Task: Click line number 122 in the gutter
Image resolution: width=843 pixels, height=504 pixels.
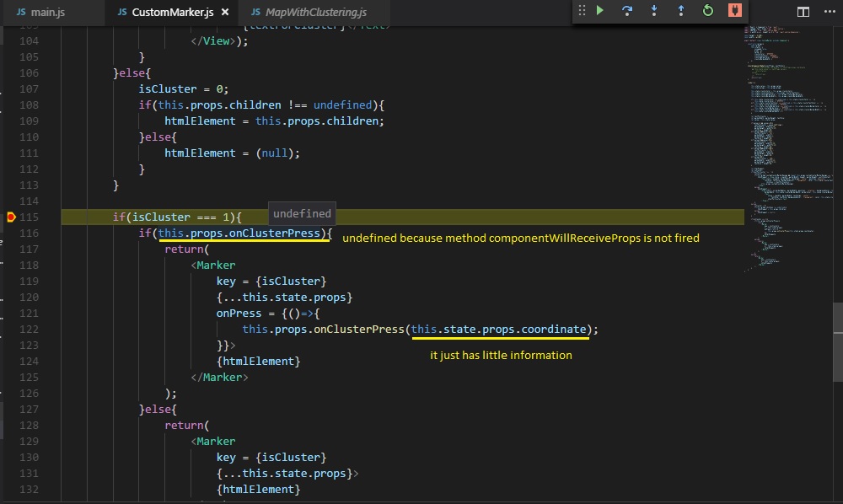Action: click(29, 330)
